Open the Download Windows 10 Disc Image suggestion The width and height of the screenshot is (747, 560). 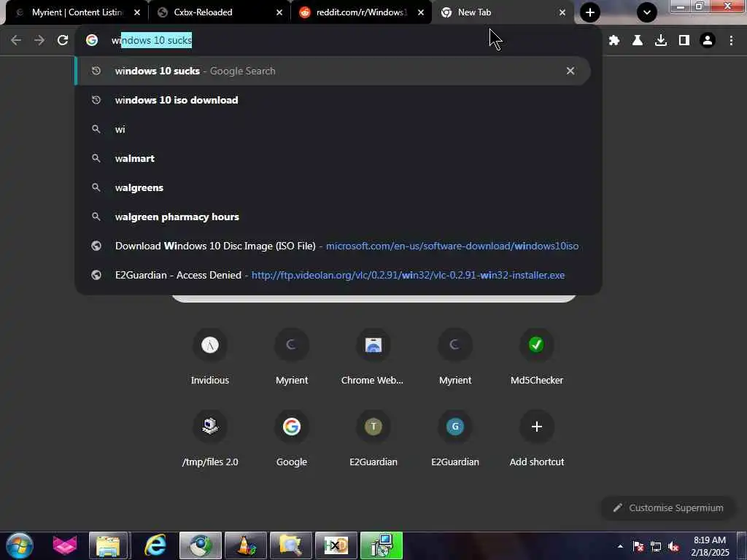pyautogui.click(x=333, y=246)
